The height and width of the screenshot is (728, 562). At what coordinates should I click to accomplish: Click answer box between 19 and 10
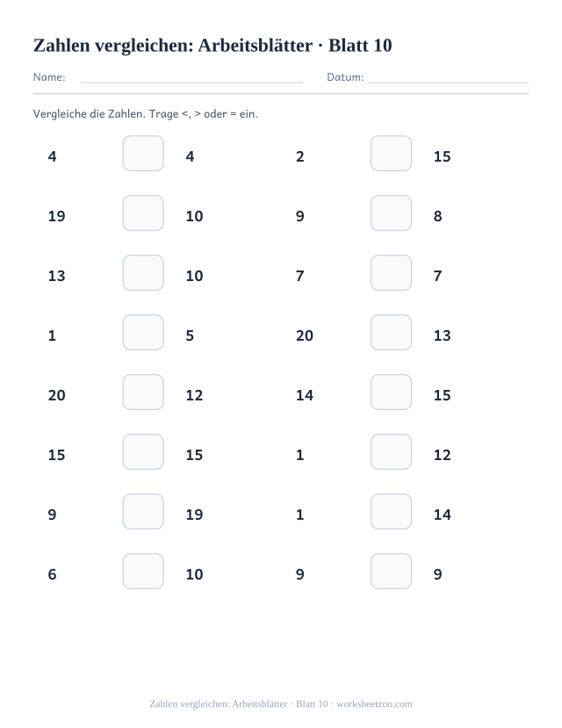coord(143,213)
